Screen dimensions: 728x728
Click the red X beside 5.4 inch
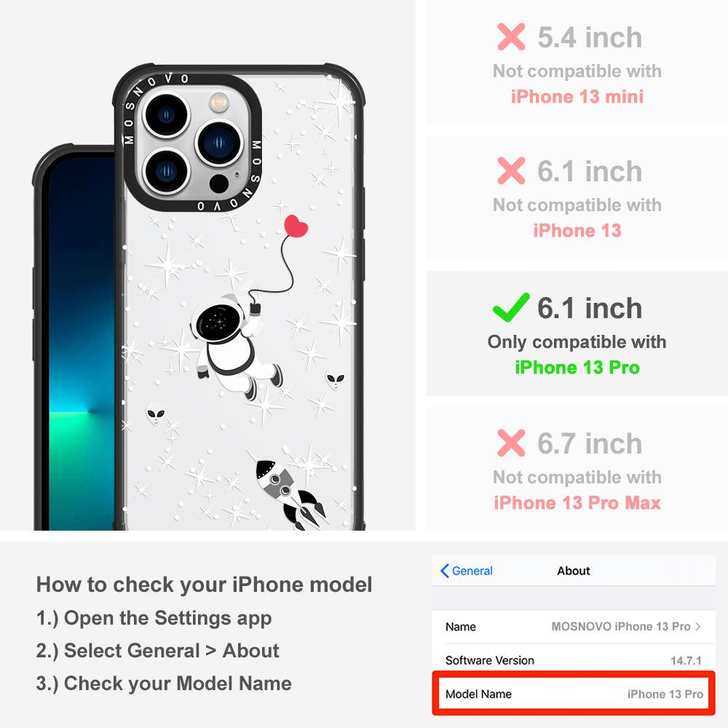(x=511, y=36)
